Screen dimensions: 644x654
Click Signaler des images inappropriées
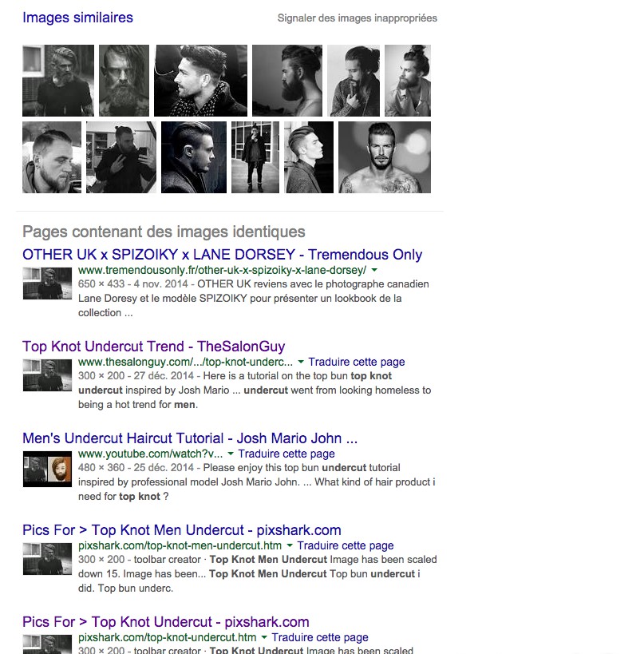click(x=358, y=18)
